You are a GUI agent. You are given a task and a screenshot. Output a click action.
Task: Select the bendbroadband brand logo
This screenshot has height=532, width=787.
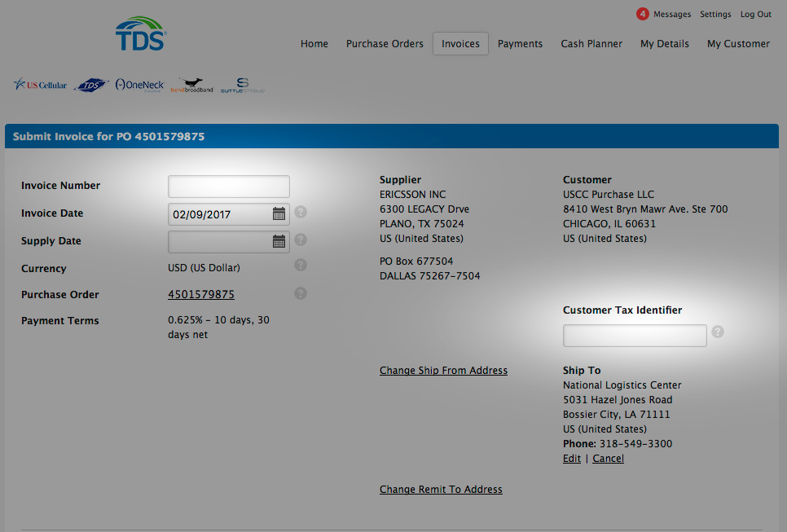coord(191,86)
